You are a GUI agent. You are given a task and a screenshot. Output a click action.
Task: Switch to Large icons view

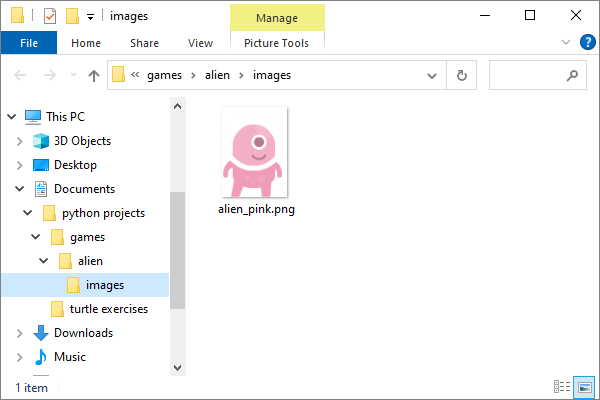(x=584, y=387)
